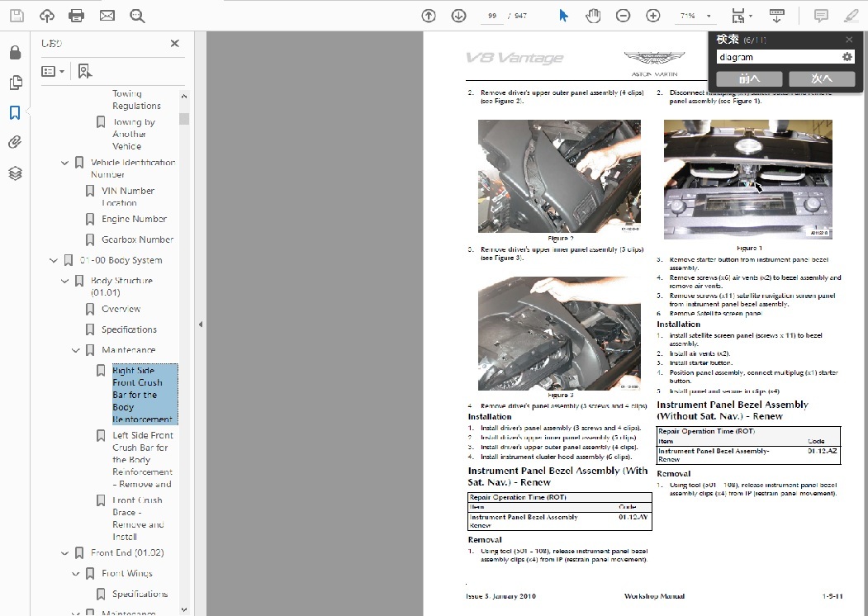Click the 次へ (next) search button
Screen dimensions: 868x616
[821, 78]
